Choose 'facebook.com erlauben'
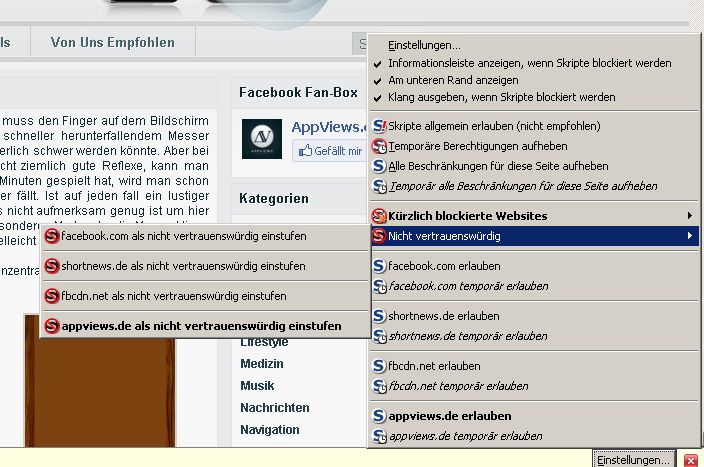Viewport: 704px width, 467px height. 534,266
